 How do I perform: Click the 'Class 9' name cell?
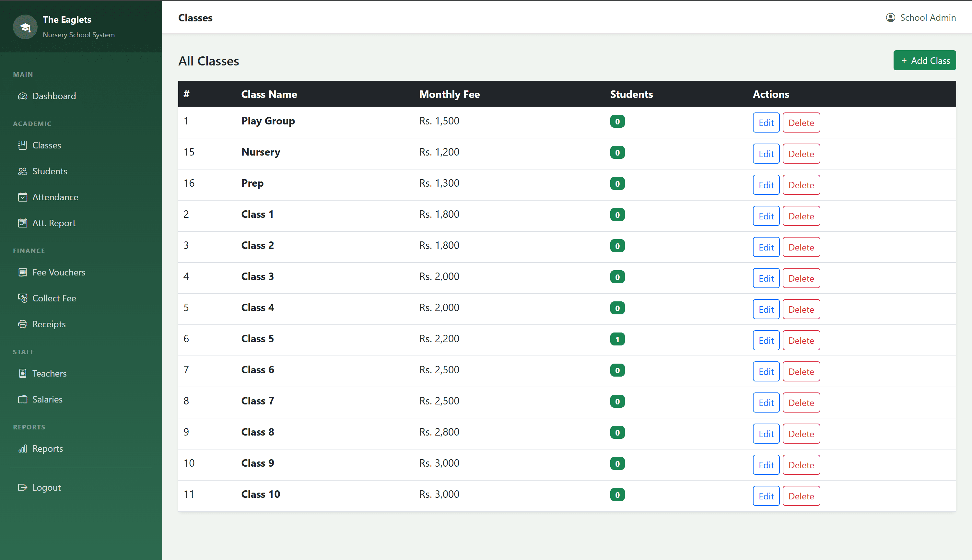(x=257, y=463)
